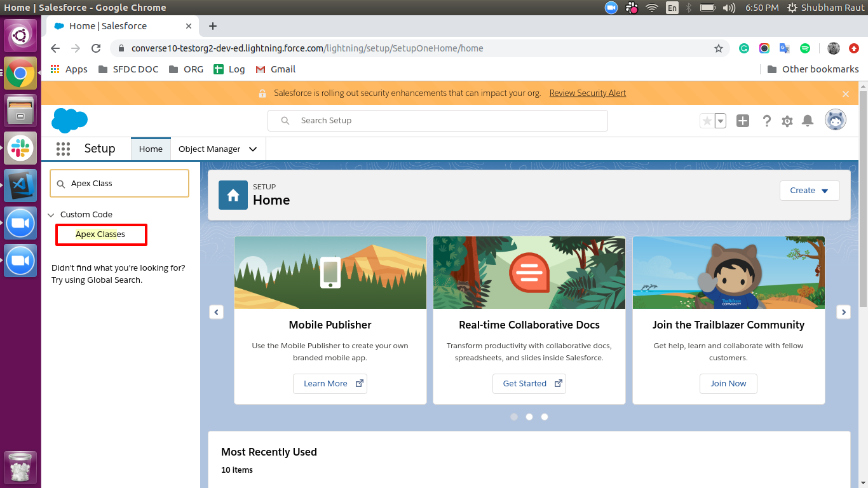Screen dimensions: 868x488
Task: Bookmark this page with star icon
Action: [x=719, y=48]
